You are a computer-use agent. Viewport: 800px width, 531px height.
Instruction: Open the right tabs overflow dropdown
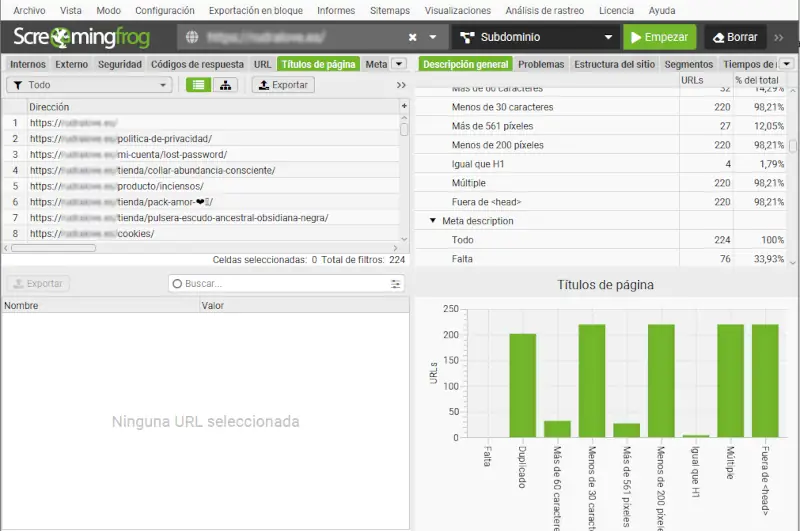point(786,64)
